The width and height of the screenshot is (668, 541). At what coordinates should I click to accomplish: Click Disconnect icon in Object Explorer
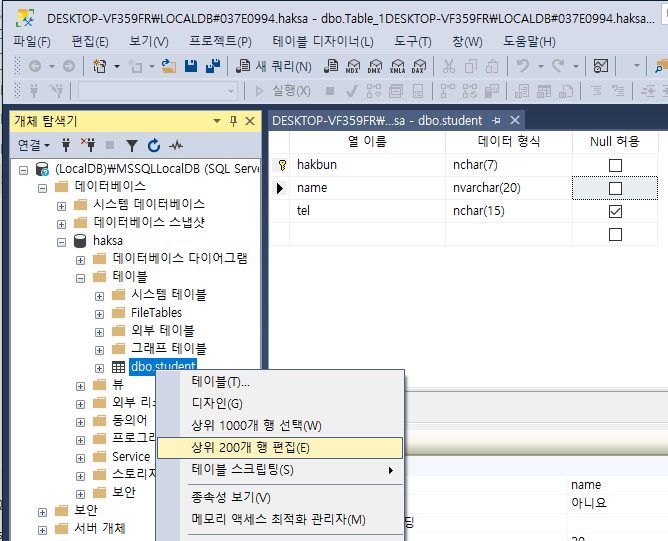click(88, 145)
